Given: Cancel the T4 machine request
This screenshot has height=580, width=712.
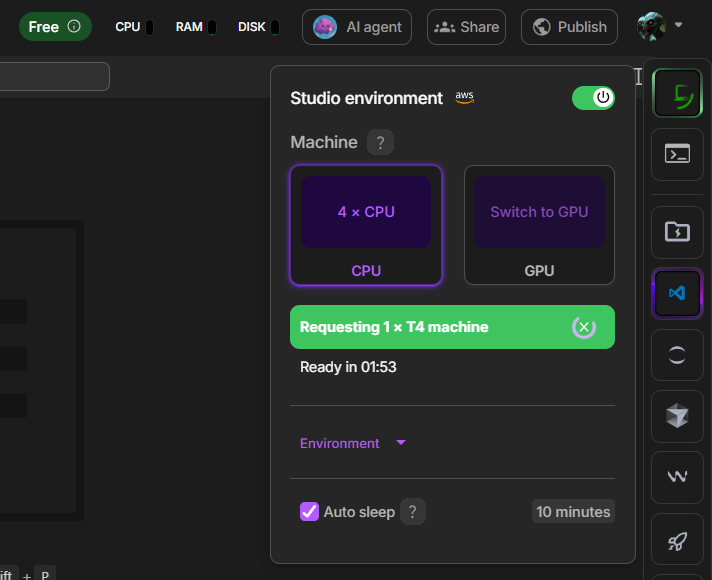Looking at the screenshot, I should (584, 327).
